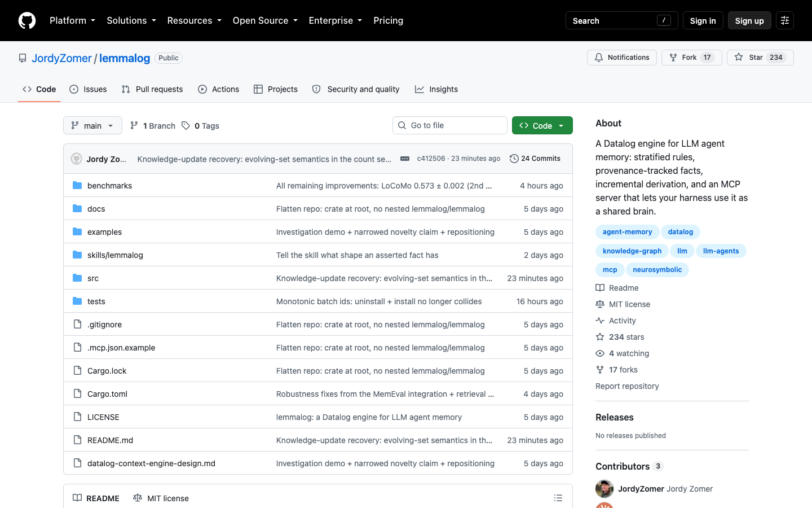The width and height of the screenshot is (812, 508).
Task: Open the global navigation panel icon
Action: tap(785, 20)
